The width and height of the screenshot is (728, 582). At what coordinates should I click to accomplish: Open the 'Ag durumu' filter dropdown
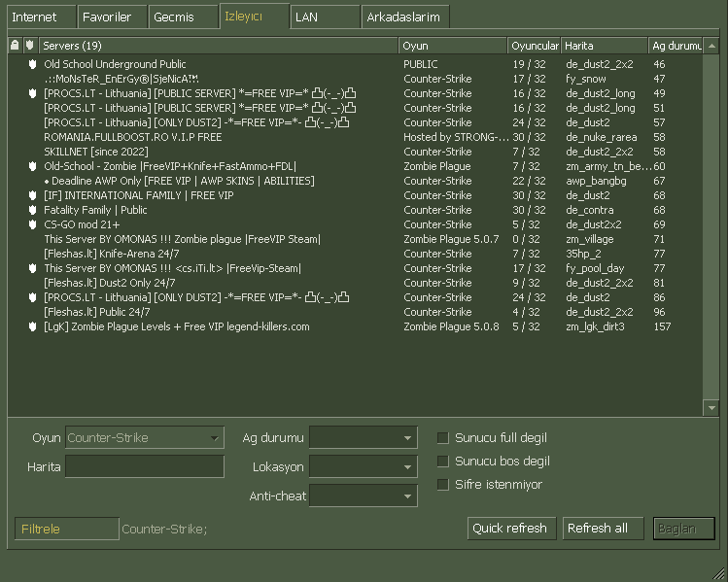pos(363,438)
